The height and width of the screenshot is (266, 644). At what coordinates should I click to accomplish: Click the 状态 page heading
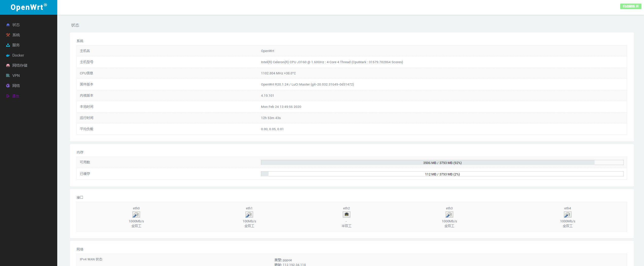[75, 25]
